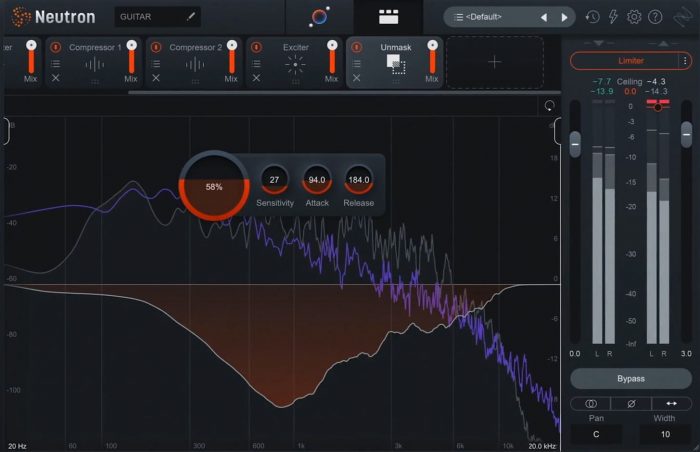The width and height of the screenshot is (700, 452).
Task: Remove the Unmask module
Action: pyautogui.click(x=356, y=78)
